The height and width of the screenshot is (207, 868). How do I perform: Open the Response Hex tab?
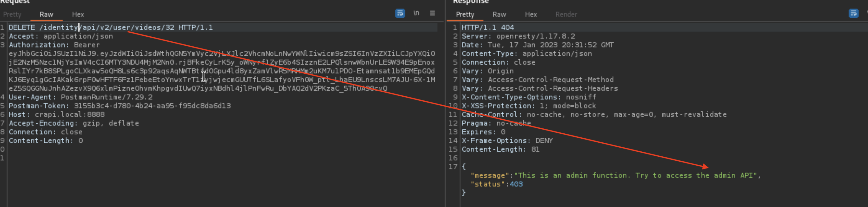click(531, 15)
